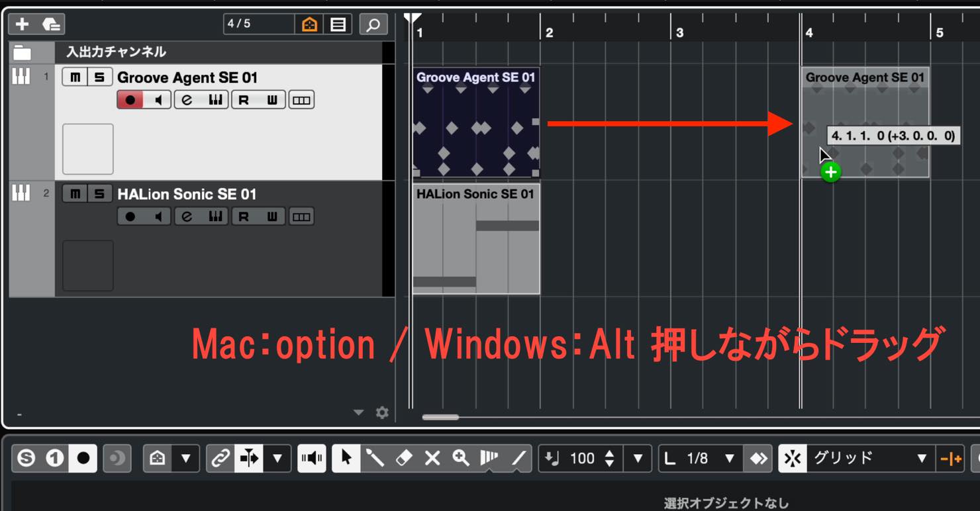This screenshot has height=511, width=980.
Task: Click bar 2 on the ruler
Action: (549, 32)
